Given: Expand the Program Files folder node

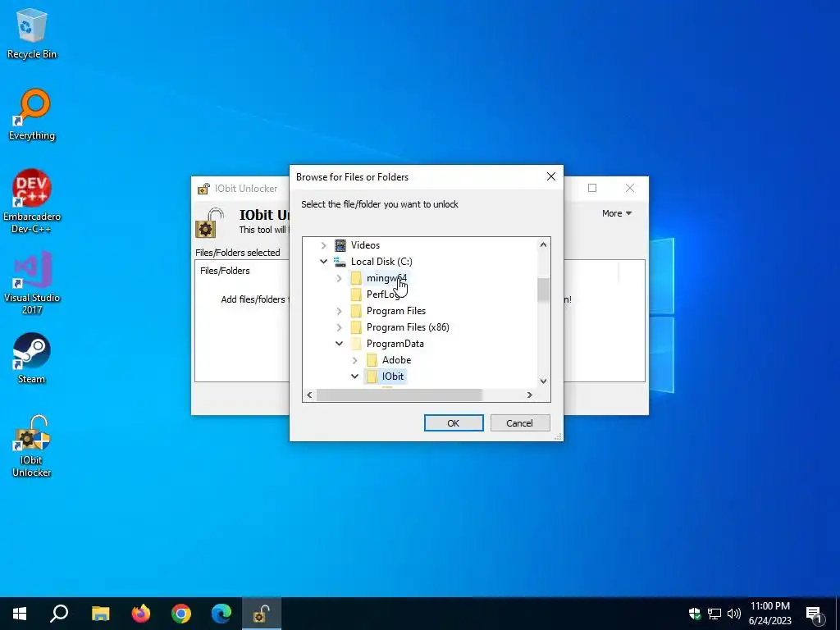Looking at the screenshot, I should pyautogui.click(x=339, y=311).
